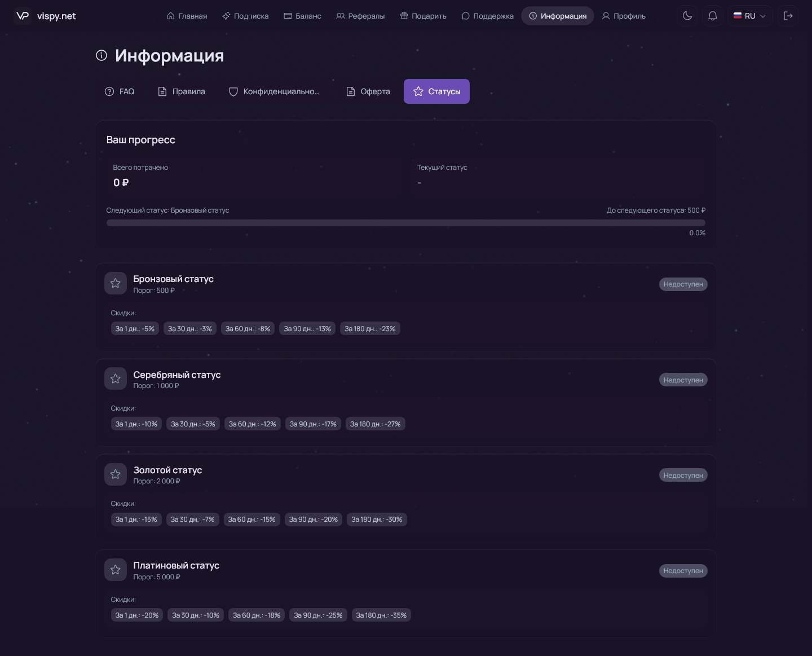812x656 pixels.
Task: Click the Ваш прогресс heading
Action: (x=141, y=140)
